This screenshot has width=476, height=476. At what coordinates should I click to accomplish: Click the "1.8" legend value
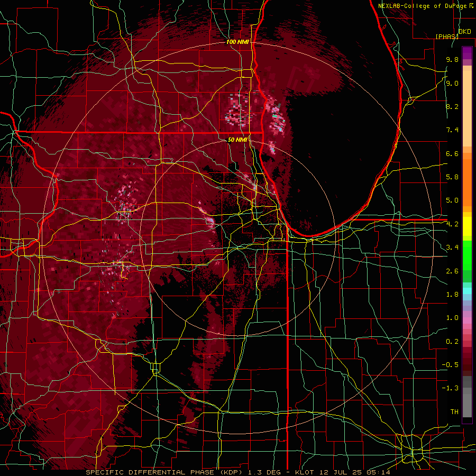click(x=452, y=295)
